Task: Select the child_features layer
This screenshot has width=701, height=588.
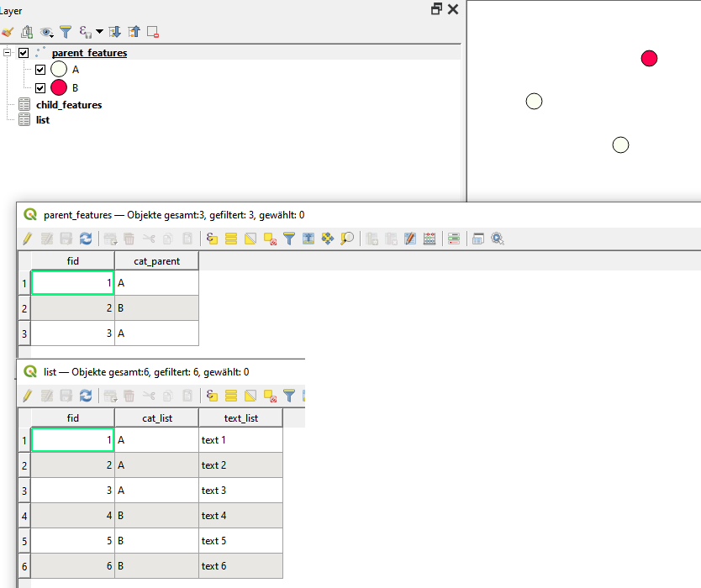Action: (x=68, y=104)
